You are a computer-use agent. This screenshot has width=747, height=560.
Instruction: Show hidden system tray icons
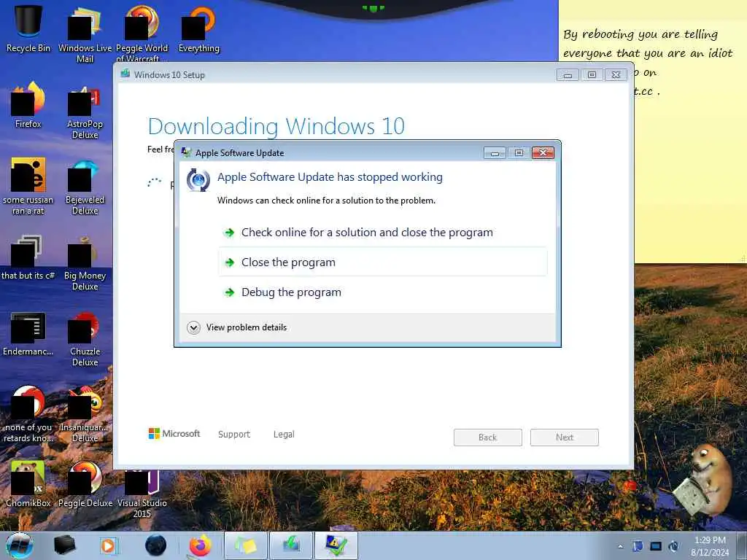620,546
